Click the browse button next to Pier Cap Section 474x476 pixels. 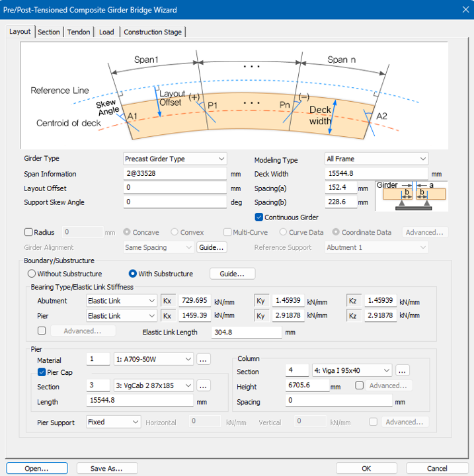(204, 385)
